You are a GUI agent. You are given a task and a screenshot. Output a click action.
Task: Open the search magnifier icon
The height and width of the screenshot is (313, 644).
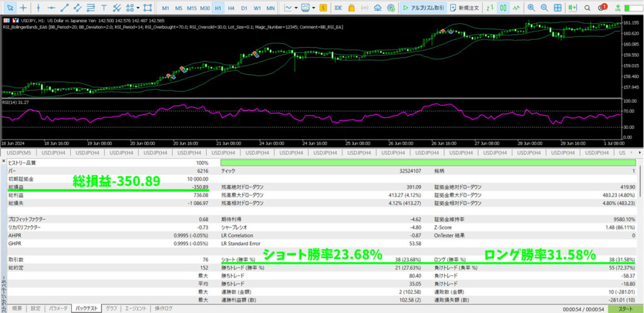[x=587, y=8]
